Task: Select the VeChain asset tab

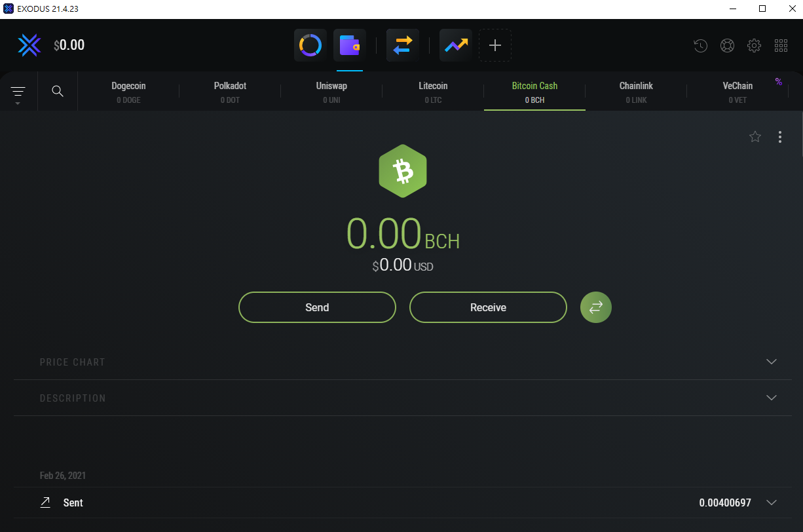Action: [738, 92]
